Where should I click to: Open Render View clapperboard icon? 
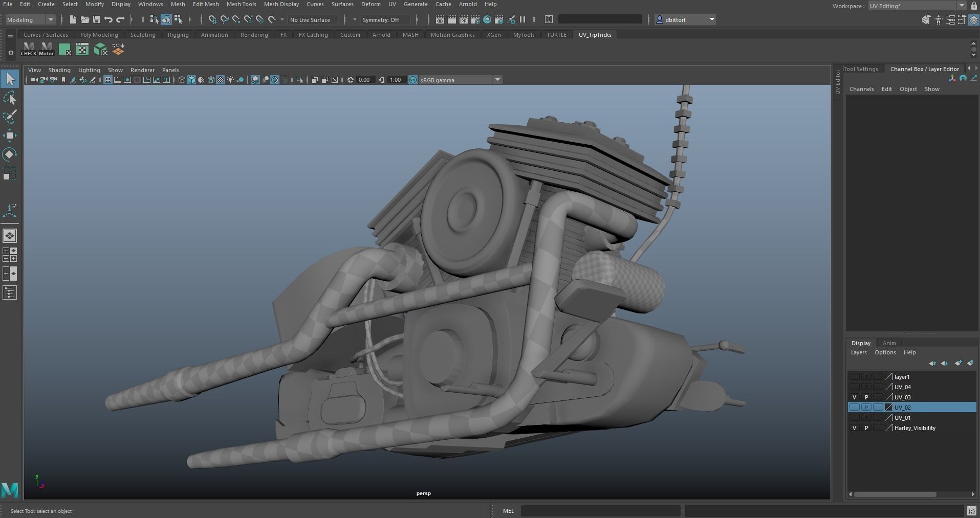point(440,19)
